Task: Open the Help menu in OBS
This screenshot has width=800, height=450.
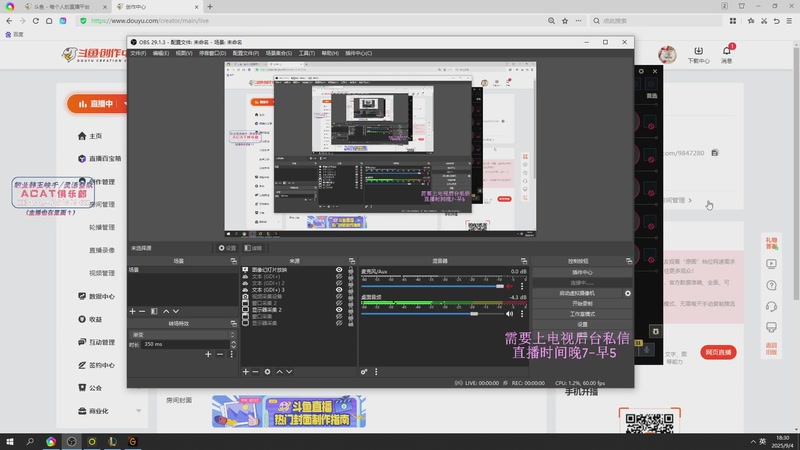Action: (x=330, y=53)
